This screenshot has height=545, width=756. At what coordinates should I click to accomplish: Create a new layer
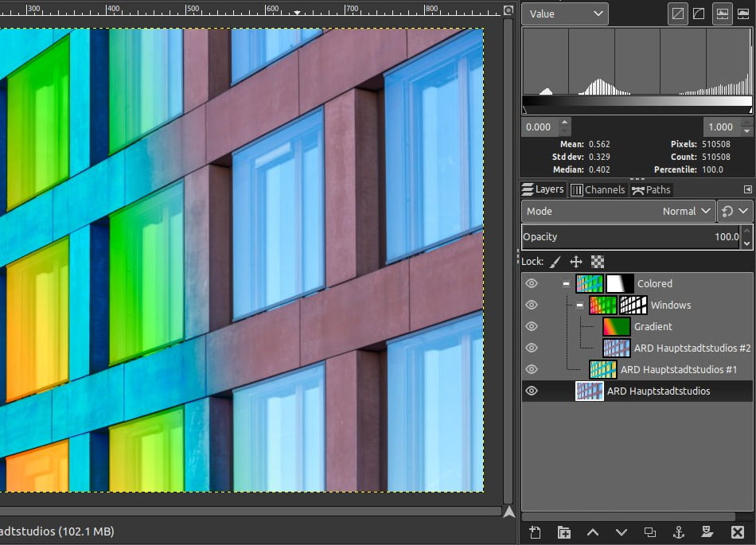[535, 531]
